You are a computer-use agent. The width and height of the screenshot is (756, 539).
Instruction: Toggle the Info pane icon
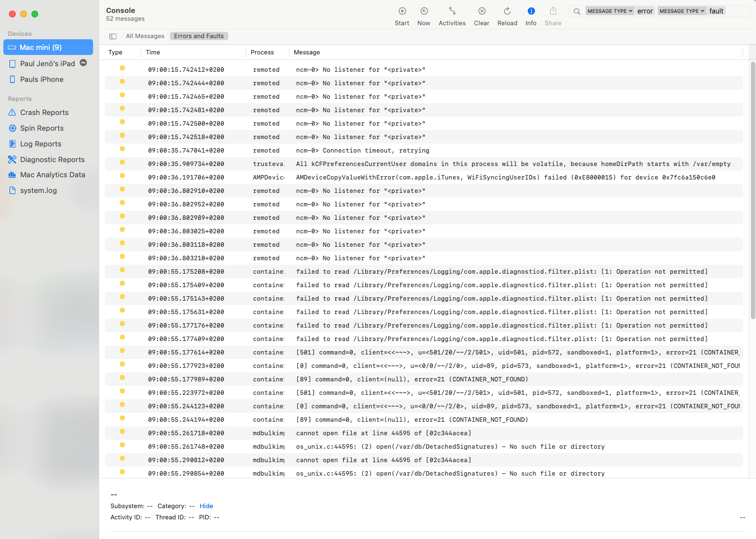[x=531, y=11]
